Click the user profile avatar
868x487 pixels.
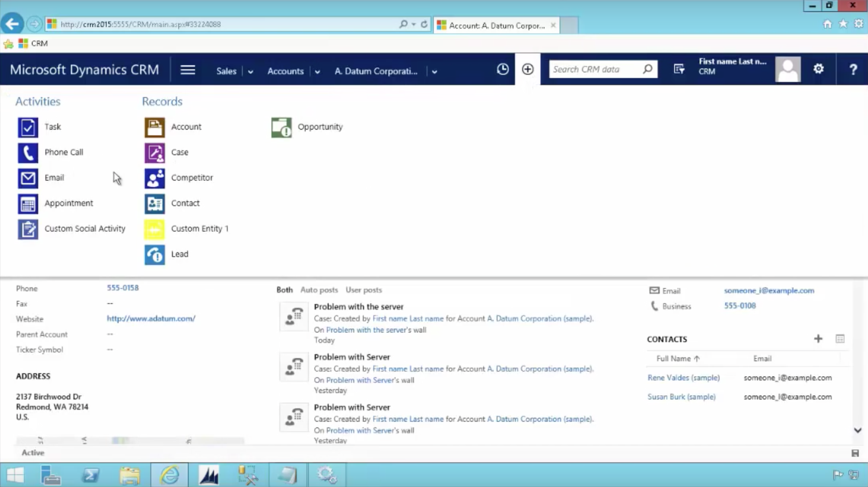(x=788, y=69)
